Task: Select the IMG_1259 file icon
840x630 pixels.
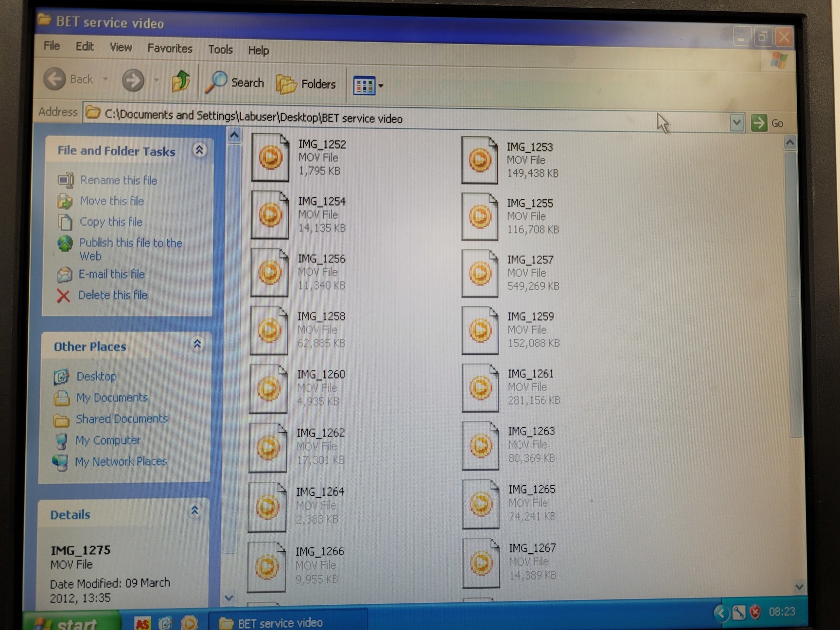Action: [480, 331]
